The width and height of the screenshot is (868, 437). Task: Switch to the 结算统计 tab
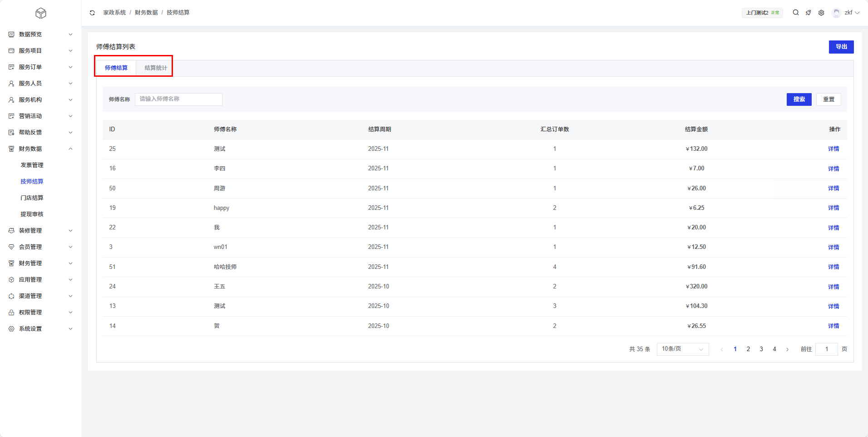tap(156, 68)
